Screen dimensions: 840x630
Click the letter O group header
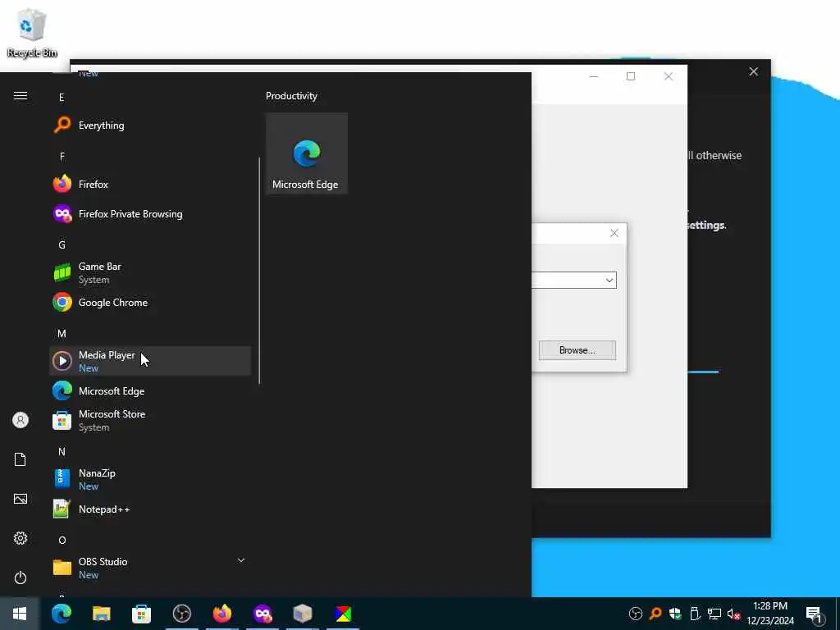(62, 540)
